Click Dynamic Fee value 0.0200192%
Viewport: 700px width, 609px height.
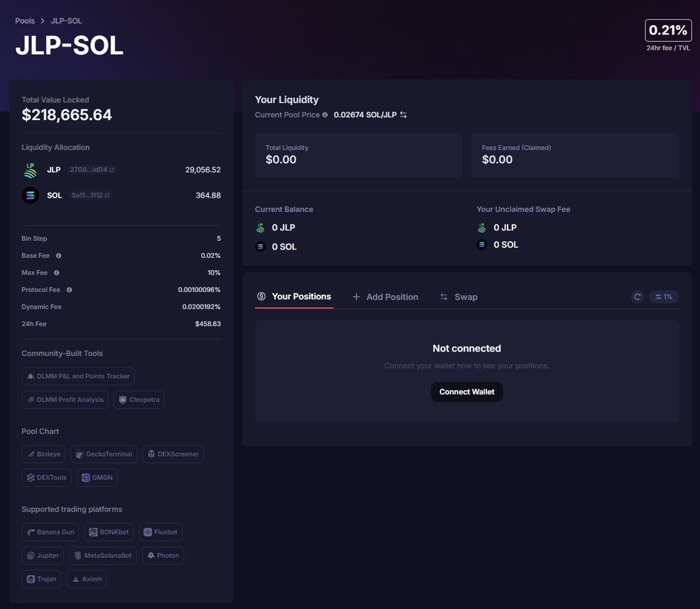coord(201,307)
